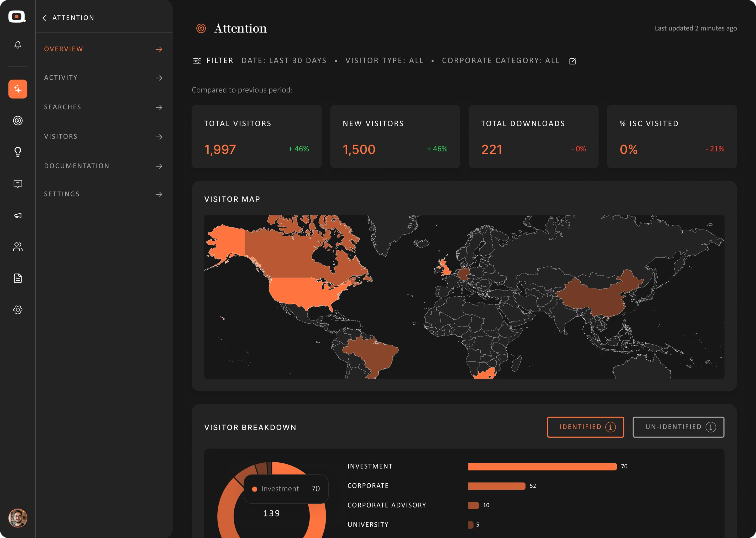Screen dimensions: 756x538
Task: Click the FILTER label
Action: coord(220,61)
